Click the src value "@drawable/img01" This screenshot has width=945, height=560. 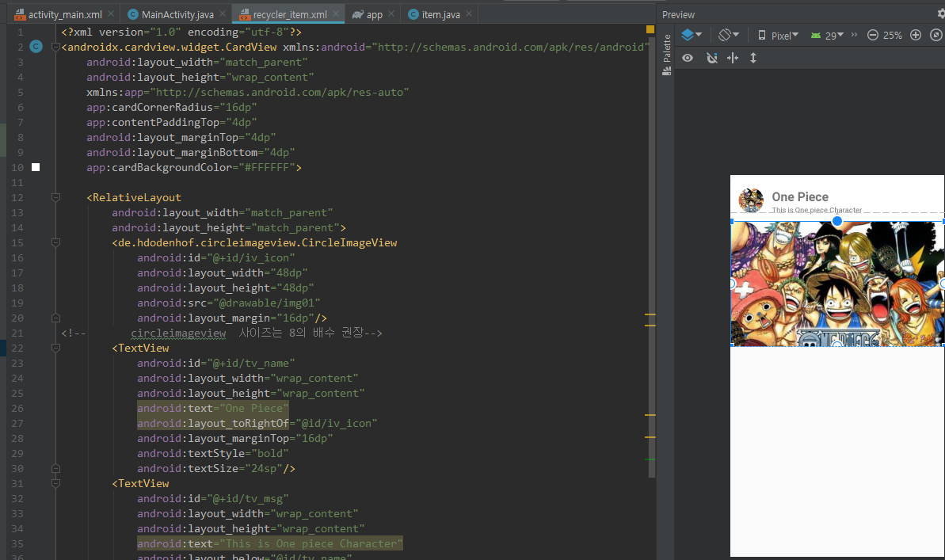point(266,303)
